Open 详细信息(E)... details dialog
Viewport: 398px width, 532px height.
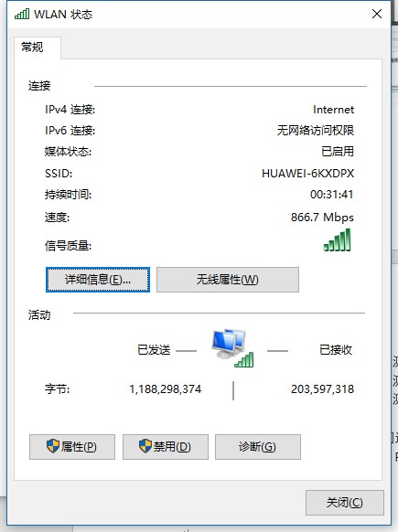[x=98, y=280]
